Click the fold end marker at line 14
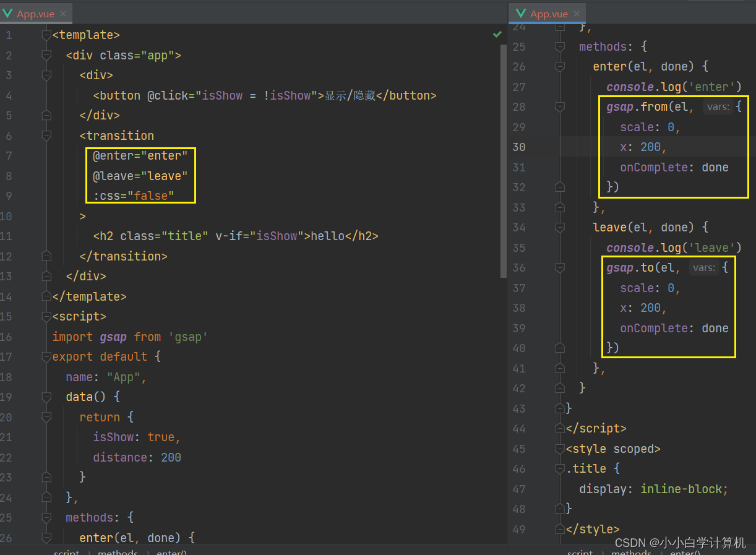Image resolution: width=756 pixels, height=555 pixels. pos(46,296)
